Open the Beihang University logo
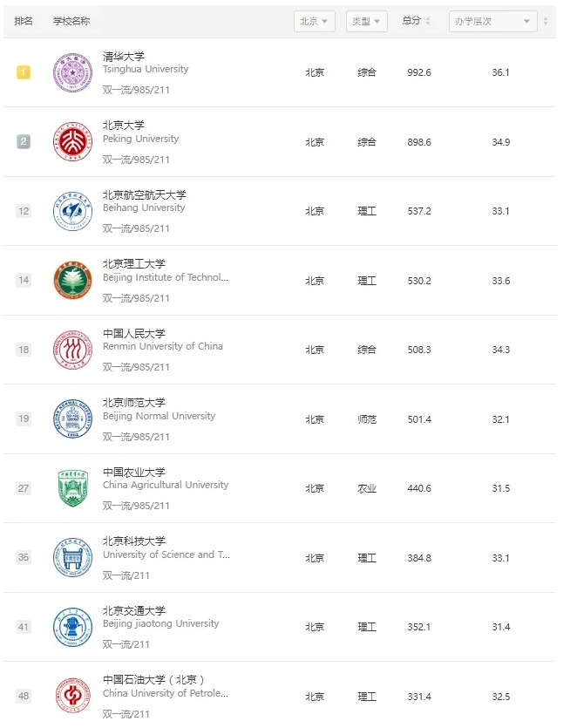577x728 pixels. [x=72, y=211]
